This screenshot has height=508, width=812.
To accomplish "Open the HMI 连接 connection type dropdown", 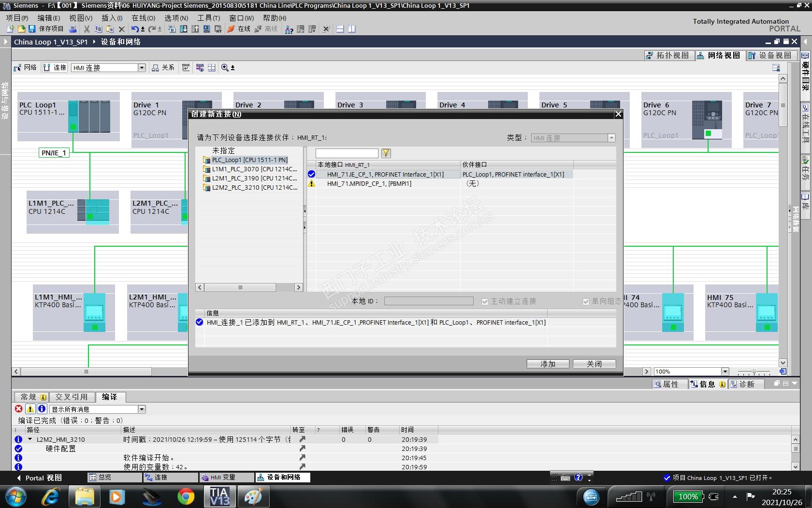I will (142, 68).
